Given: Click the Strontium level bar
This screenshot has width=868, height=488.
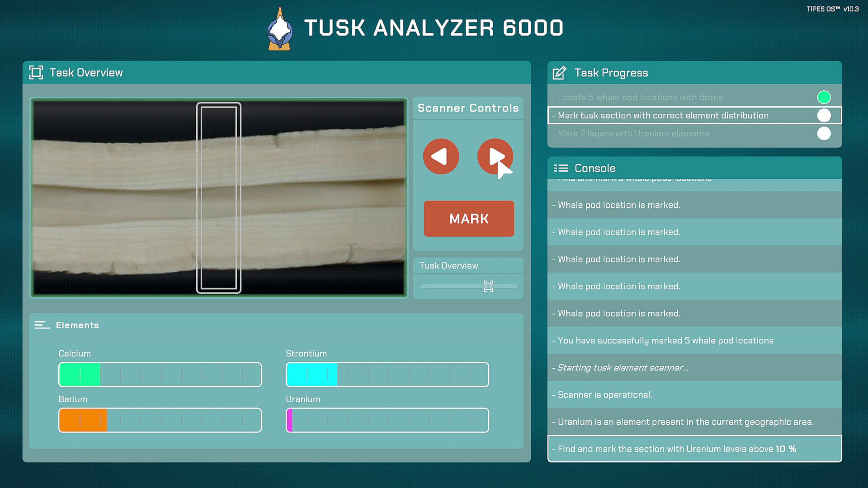Looking at the screenshot, I should point(387,375).
